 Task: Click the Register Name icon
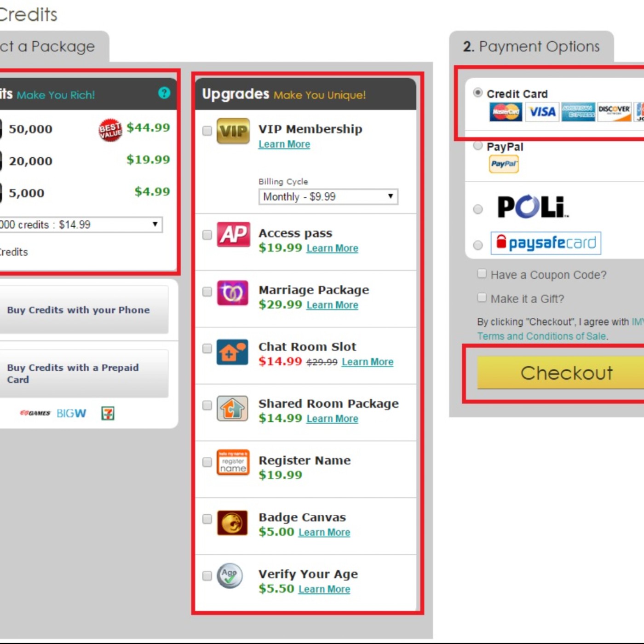[233, 462]
